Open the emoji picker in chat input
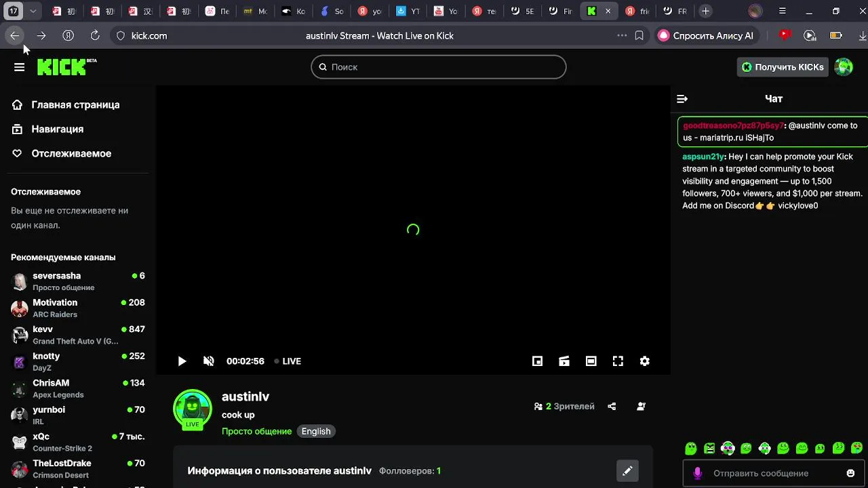Image resolution: width=868 pixels, height=488 pixels. [850, 473]
